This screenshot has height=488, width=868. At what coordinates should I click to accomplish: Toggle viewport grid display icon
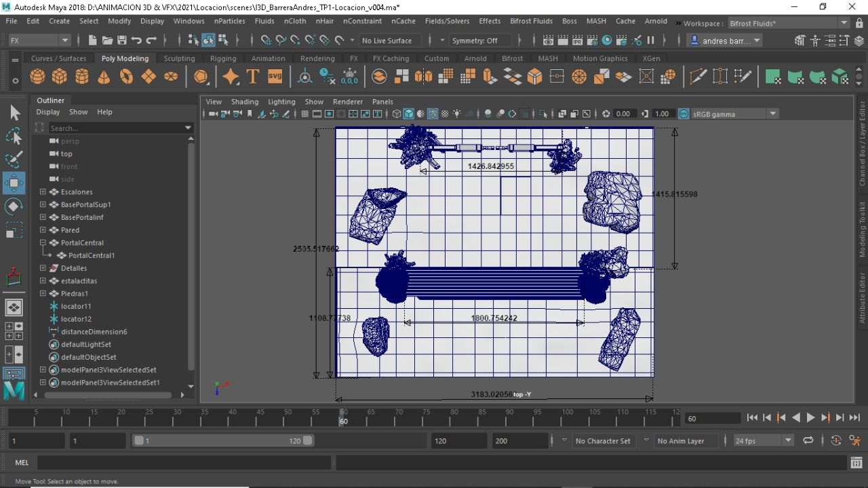pyautogui.click(x=305, y=114)
